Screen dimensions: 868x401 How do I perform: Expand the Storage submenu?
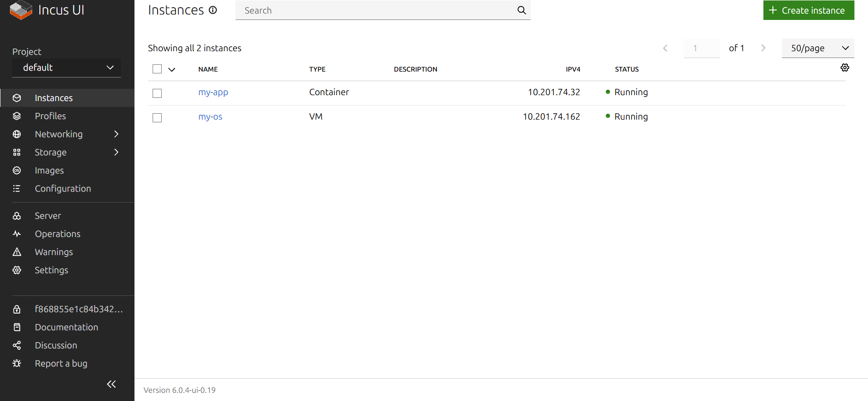click(116, 152)
